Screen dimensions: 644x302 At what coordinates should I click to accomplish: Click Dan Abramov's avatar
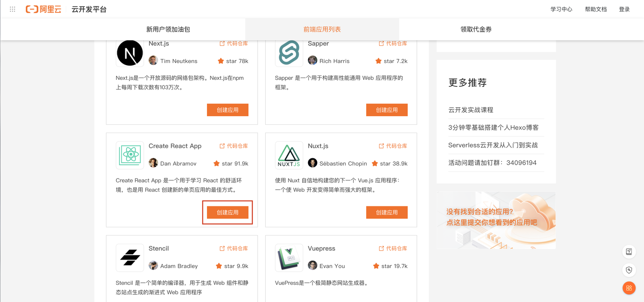coord(153,163)
